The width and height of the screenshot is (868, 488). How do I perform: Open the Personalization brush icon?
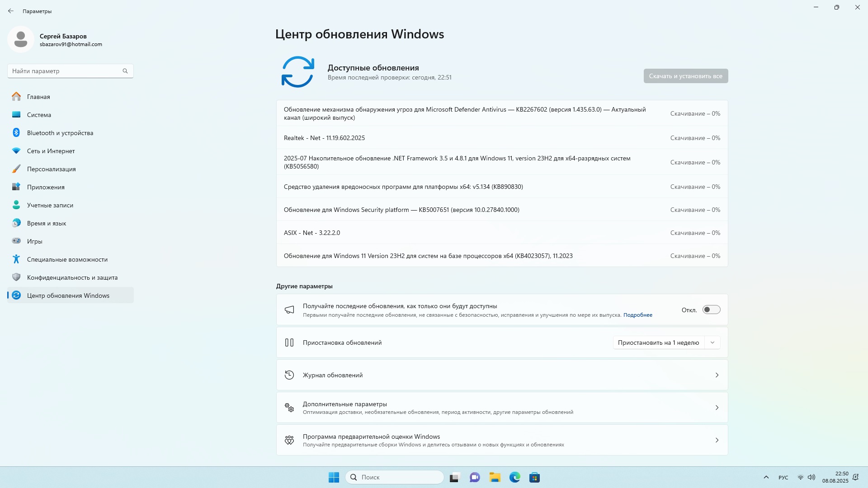16,169
